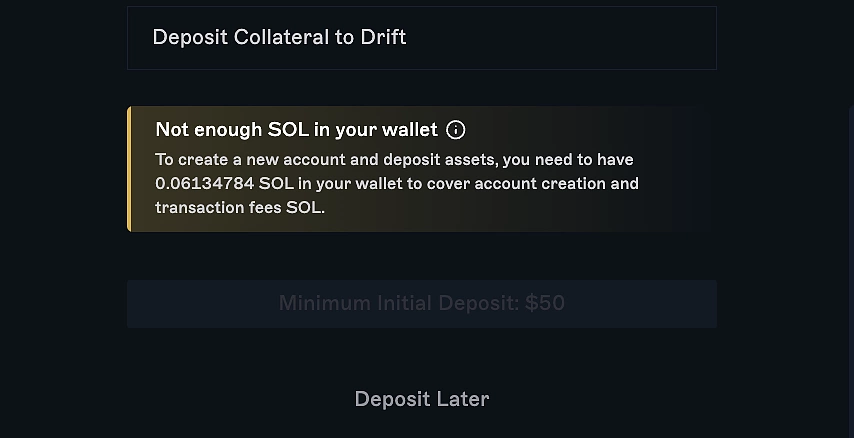Viewport: 854px width, 438px height.
Task: Select the account creation and wording
Action: coord(557,183)
